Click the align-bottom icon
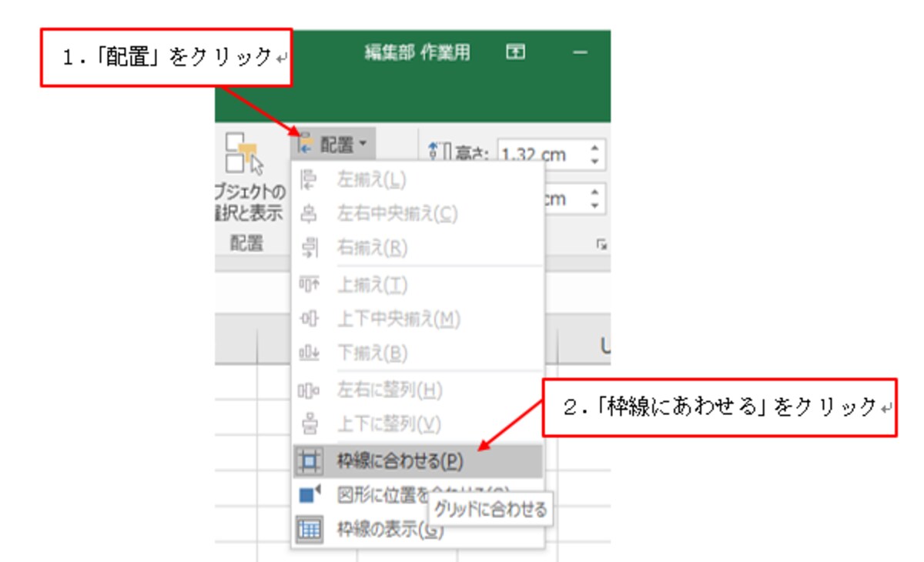 (309, 353)
